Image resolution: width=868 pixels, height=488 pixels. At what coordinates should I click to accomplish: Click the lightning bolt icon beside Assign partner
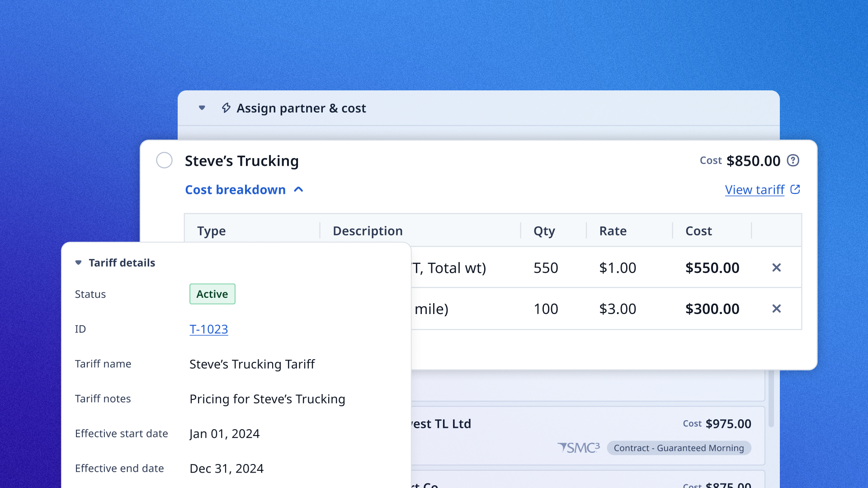(226, 108)
